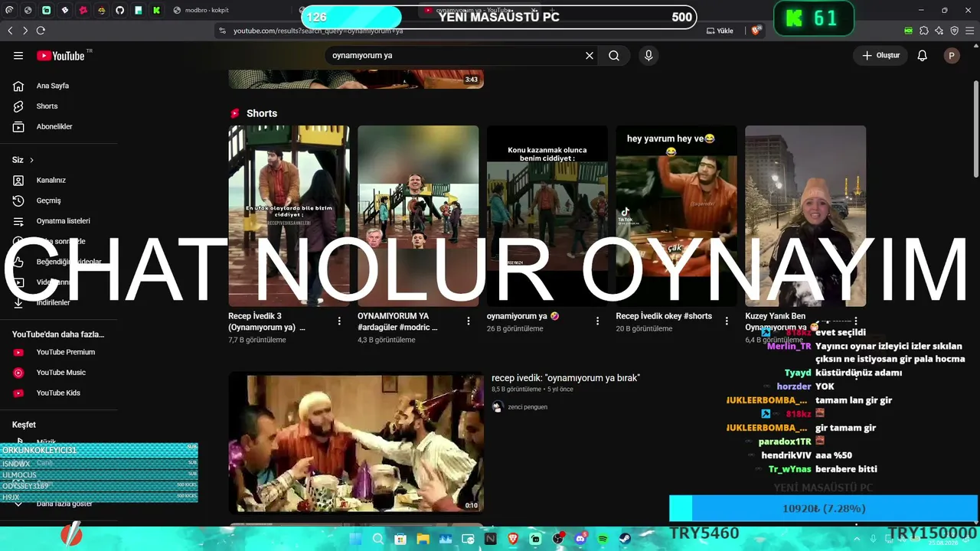This screenshot has width=980, height=551.
Task: Play the OYNAMIYORUM YA #ardagüler short
Action: tap(418, 216)
